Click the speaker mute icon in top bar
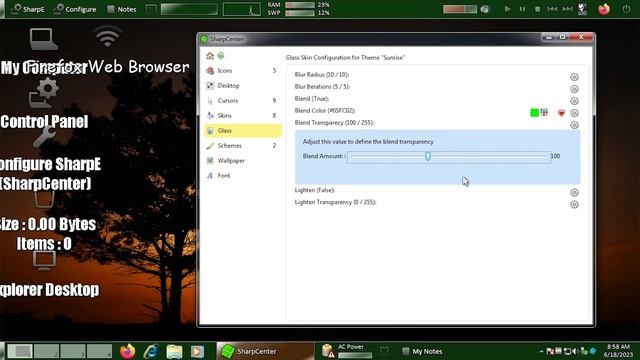Viewport: 640px width, 360px height. [x=485, y=9]
